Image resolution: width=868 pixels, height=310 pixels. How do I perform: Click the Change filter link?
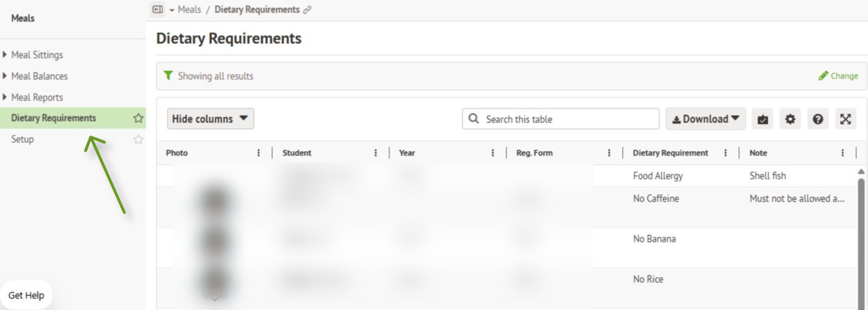coord(838,76)
